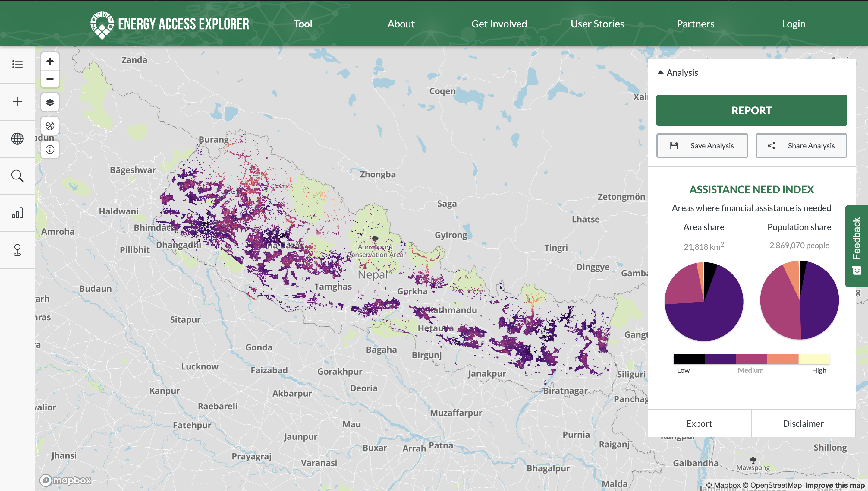
Task: Click Share Analysis button
Action: click(801, 145)
